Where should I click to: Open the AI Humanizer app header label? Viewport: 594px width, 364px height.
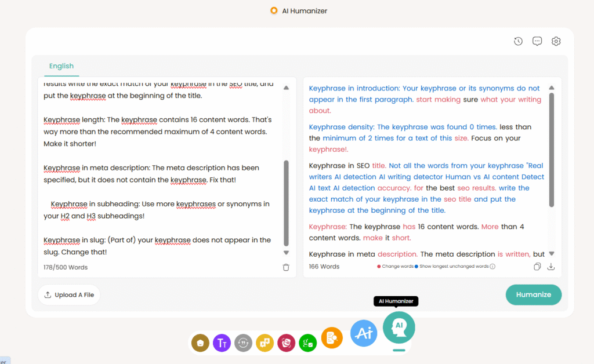298,10
